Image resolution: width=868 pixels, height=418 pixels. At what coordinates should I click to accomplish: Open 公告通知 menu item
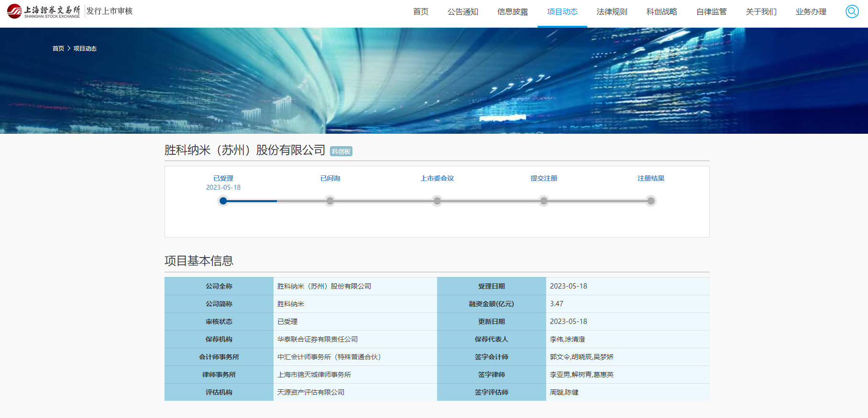[x=463, y=11]
